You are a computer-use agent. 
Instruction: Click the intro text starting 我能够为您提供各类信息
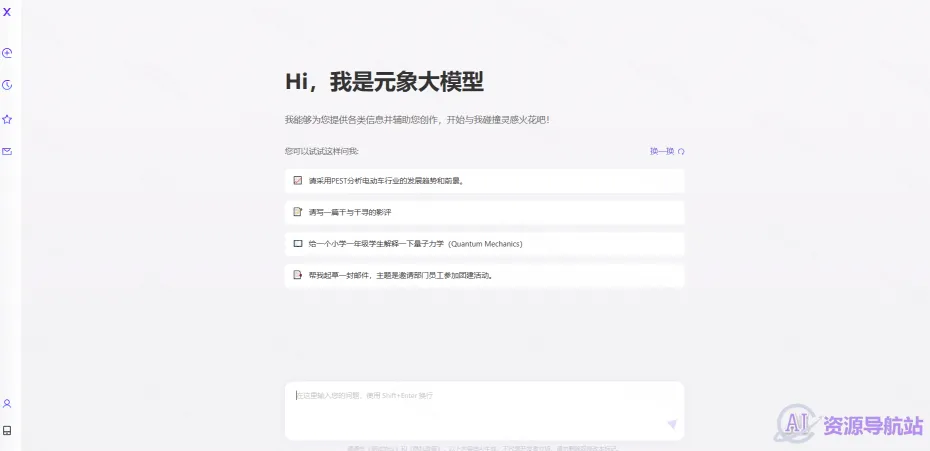pos(417,120)
